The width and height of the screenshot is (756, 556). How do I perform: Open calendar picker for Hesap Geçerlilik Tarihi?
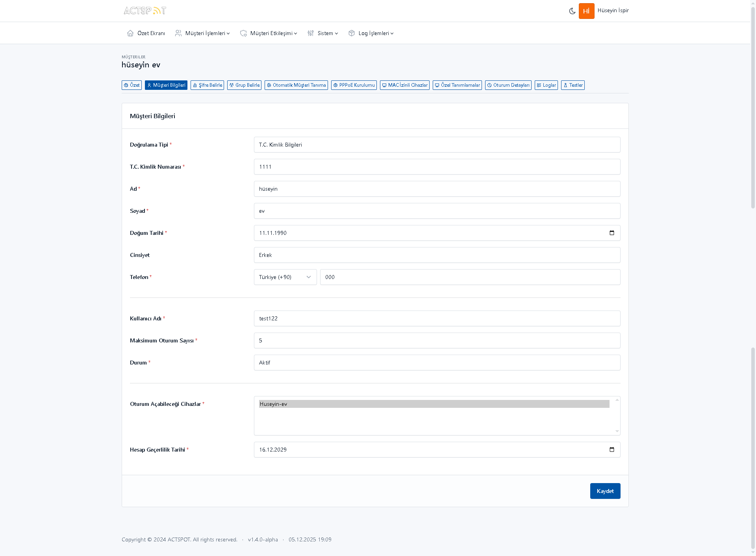pos(611,450)
